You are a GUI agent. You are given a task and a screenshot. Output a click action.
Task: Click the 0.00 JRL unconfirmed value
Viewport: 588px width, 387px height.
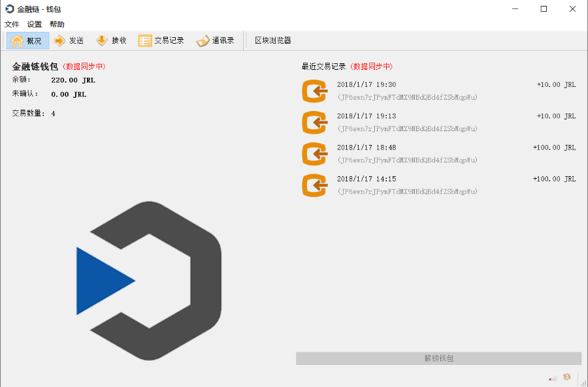point(69,95)
